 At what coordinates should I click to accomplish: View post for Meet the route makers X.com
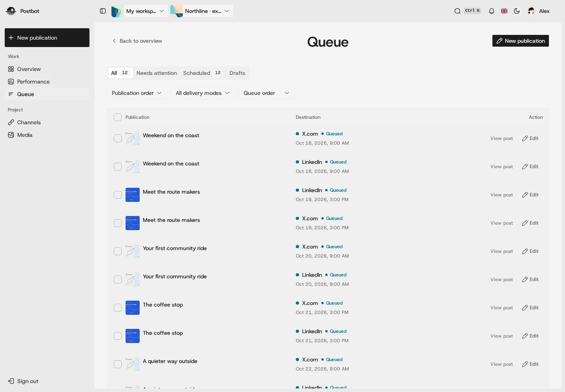[x=501, y=223]
